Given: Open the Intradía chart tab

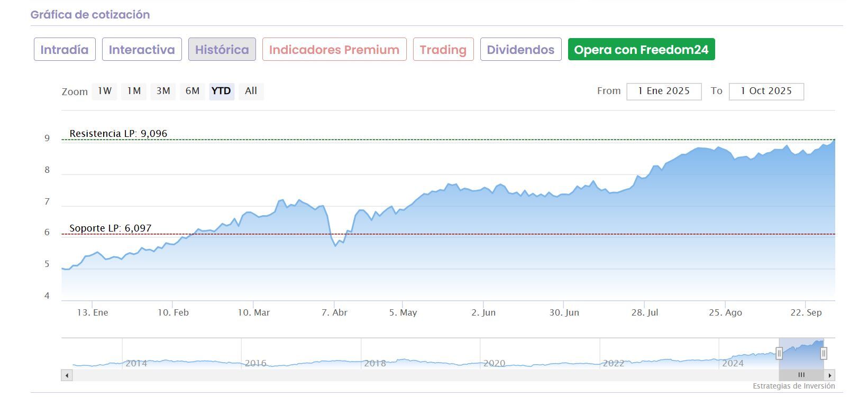Looking at the screenshot, I should 65,50.
